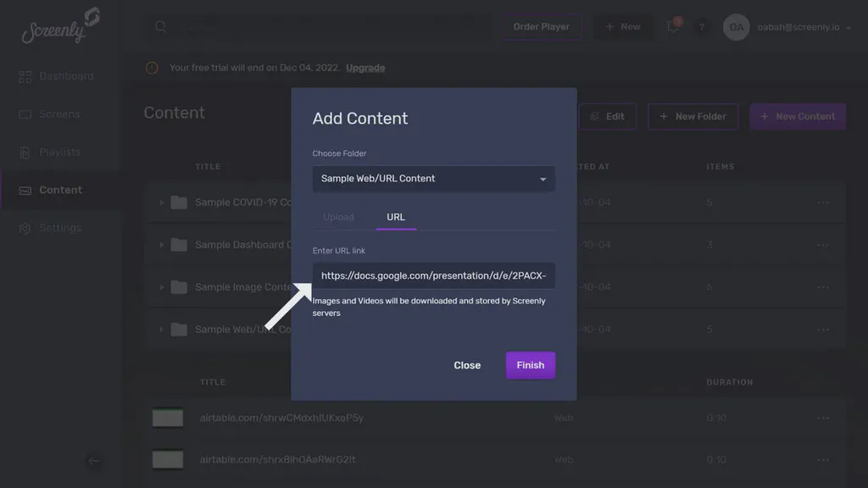868x488 pixels.
Task: Click the search magnifier icon
Action: coord(160,26)
